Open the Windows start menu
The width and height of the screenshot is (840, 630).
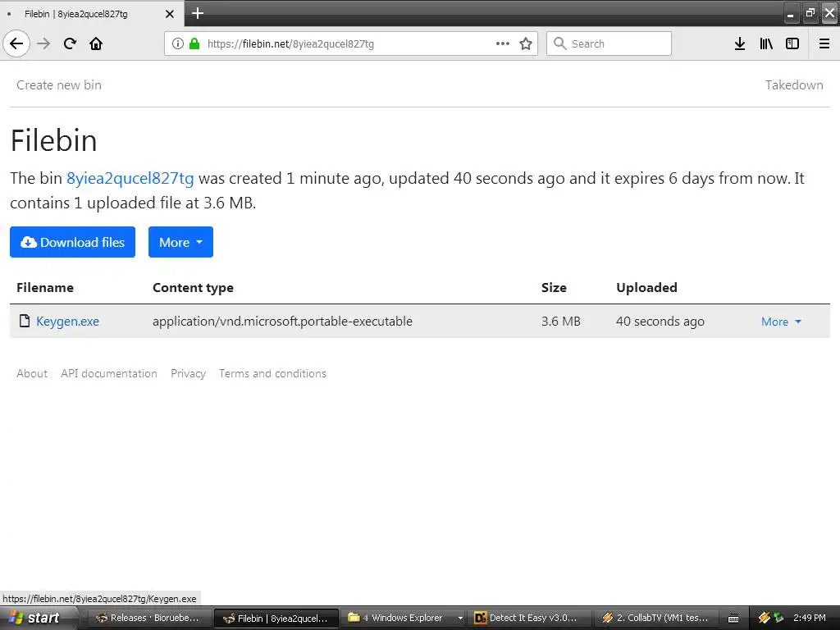pyautogui.click(x=38, y=618)
